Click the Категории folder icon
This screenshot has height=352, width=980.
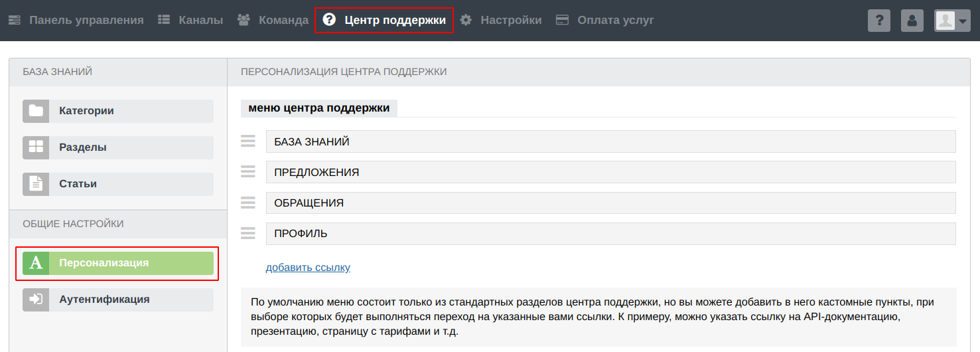[x=36, y=111]
